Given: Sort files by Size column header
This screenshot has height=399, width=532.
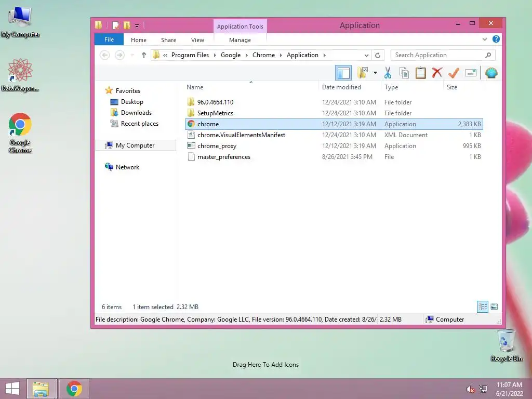Looking at the screenshot, I should pyautogui.click(x=452, y=87).
